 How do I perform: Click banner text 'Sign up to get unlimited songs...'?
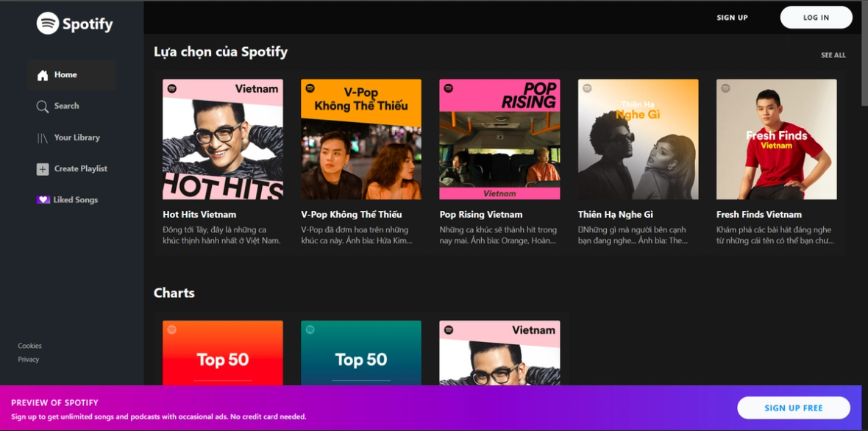(x=159, y=416)
